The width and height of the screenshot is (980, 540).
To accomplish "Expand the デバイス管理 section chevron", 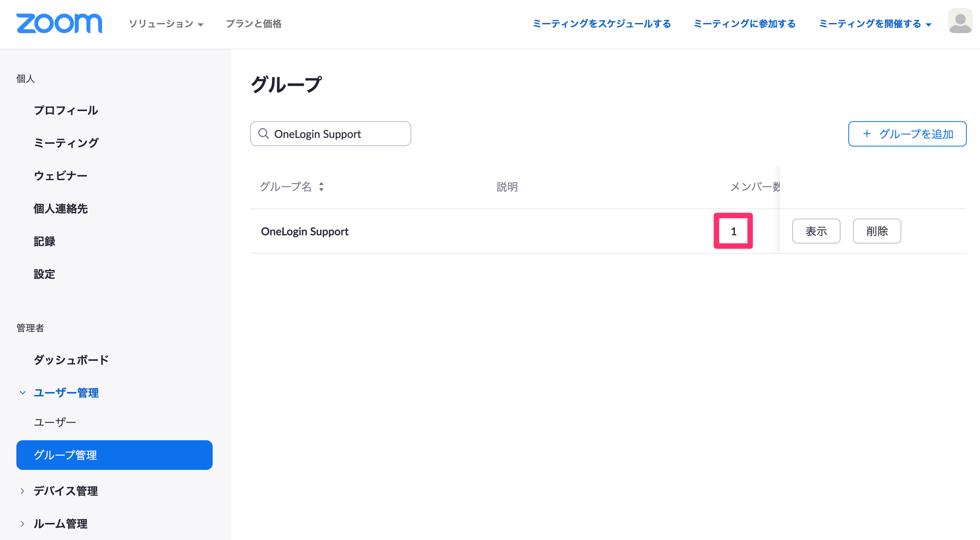I will (23, 491).
